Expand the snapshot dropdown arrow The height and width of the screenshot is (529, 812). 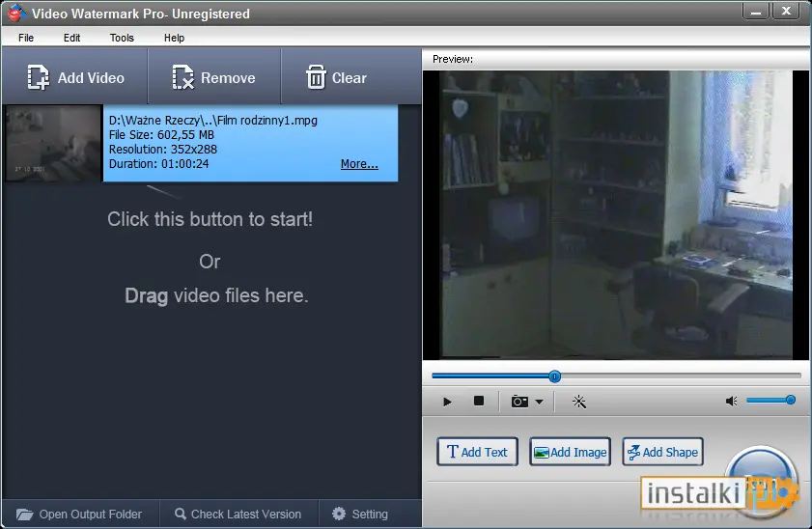tap(539, 403)
